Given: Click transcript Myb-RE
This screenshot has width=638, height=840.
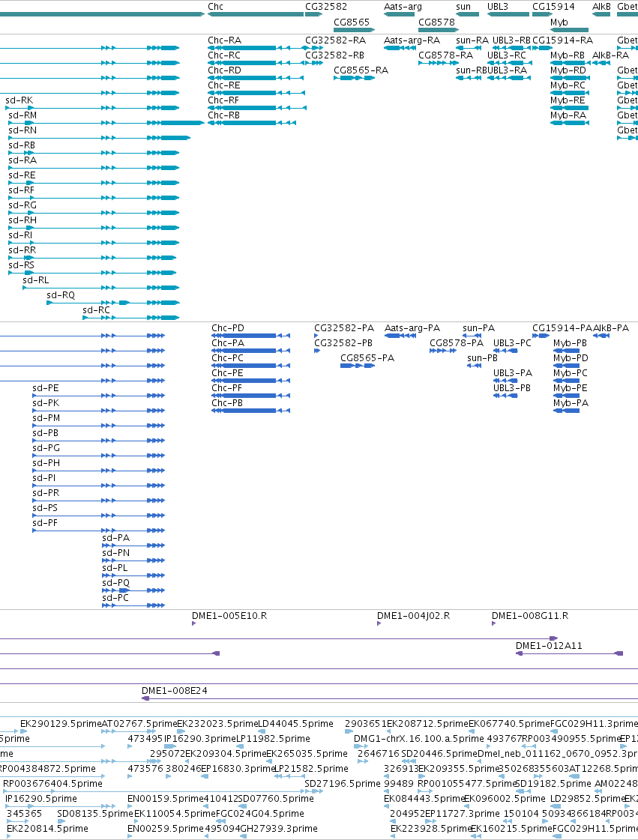Looking at the screenshot, I should click(x=568, y=100).
